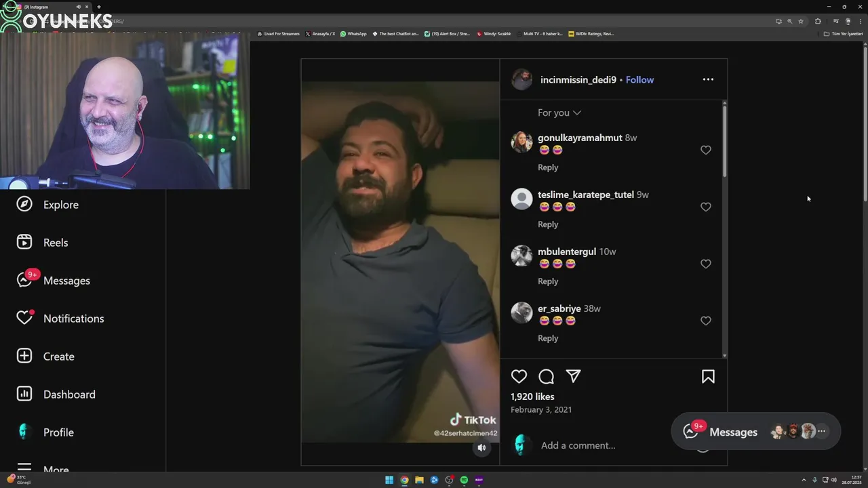The image size is (868, 488).
Task: Click the zoom magnifier in address bar
Action: coord(789,21)
